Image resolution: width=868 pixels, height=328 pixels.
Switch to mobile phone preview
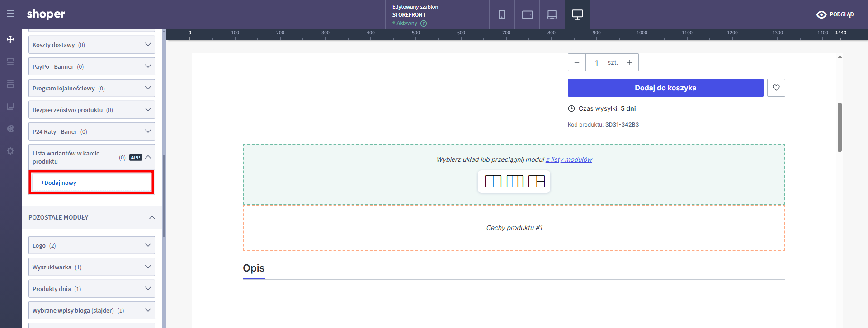click(502, 14)
